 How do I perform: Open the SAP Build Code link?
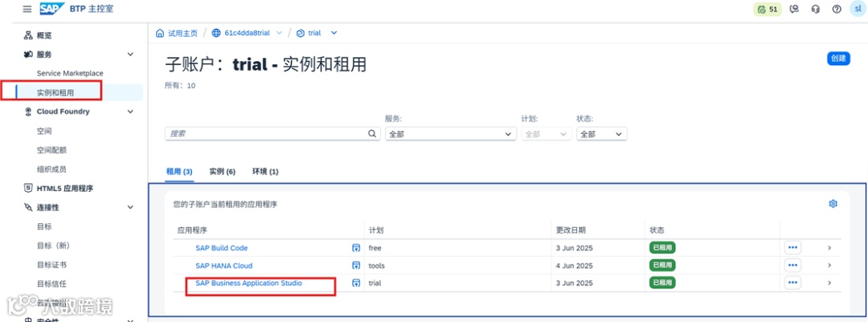pyautogui.click(x=222, y=248)
